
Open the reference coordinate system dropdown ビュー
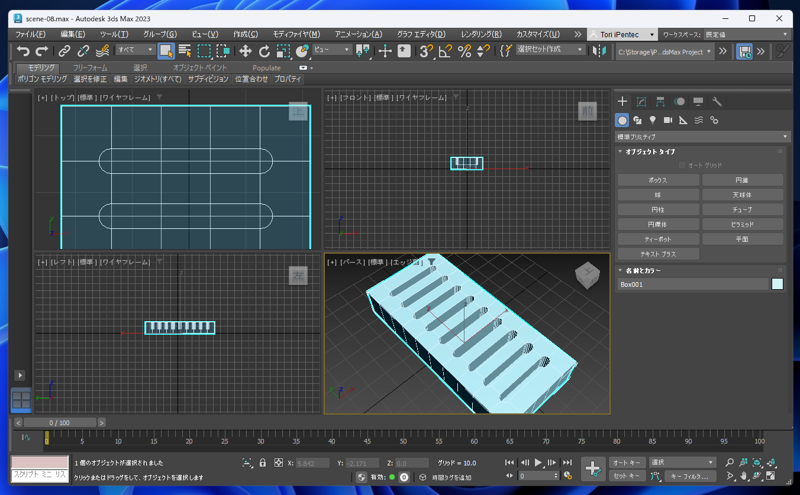click(x=332, y=50)
